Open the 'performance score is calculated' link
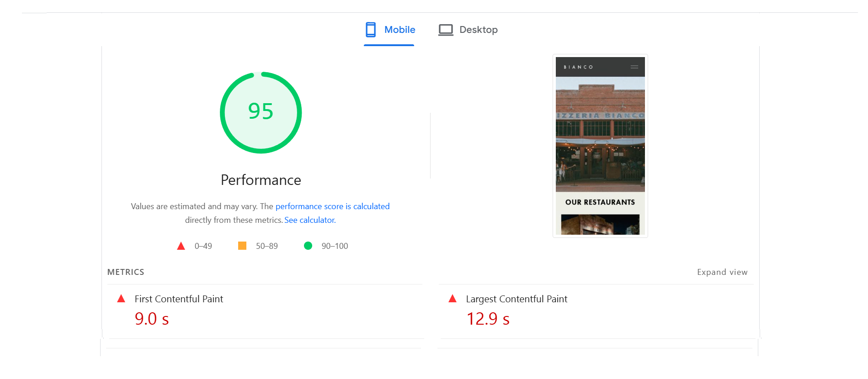 [x=332, y=206]
